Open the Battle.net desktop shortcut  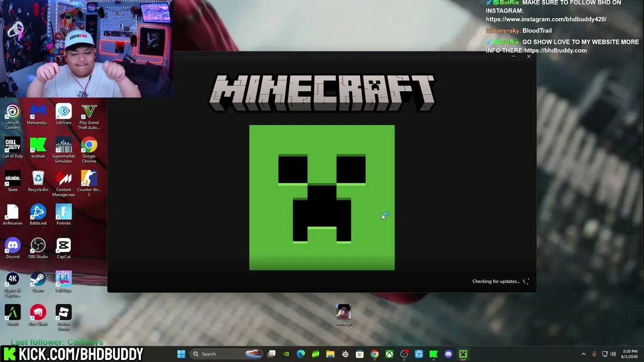coord(38,215)
